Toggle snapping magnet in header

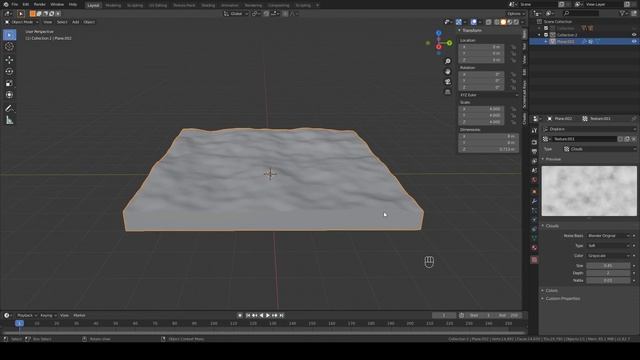click(266, 13)
